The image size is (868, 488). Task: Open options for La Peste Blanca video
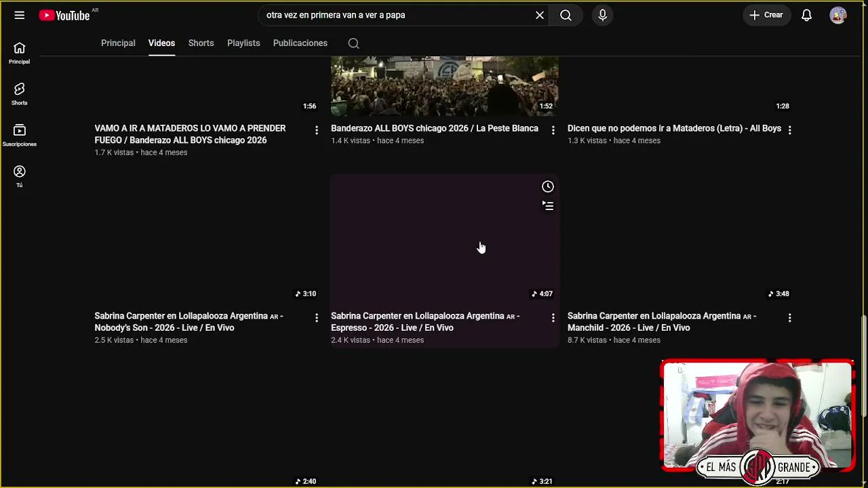tap(553, 129)
